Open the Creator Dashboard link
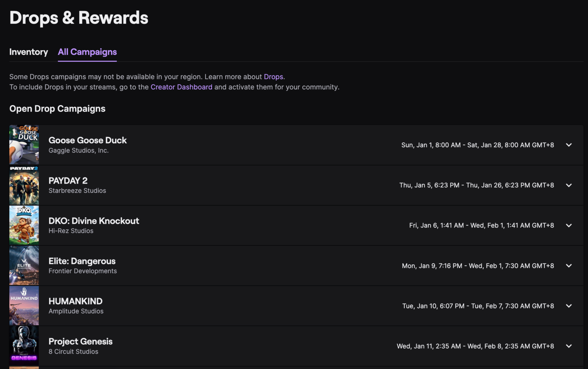Image resolution: width=588 pixels, height=369 pixels. [x=181, y=87]
